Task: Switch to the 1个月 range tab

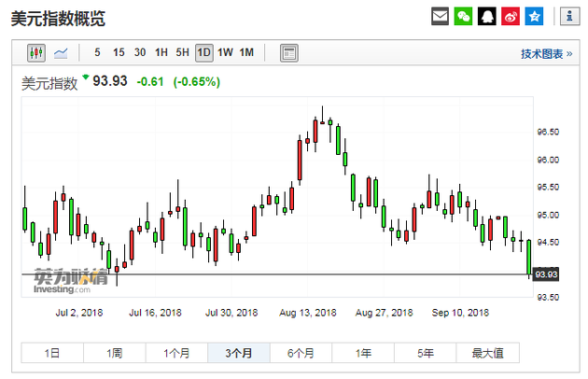Action: tap(176, 353)
